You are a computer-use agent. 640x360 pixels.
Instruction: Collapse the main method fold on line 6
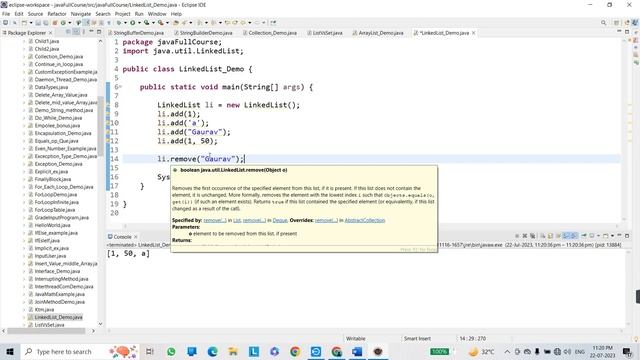tap(120, 87)
